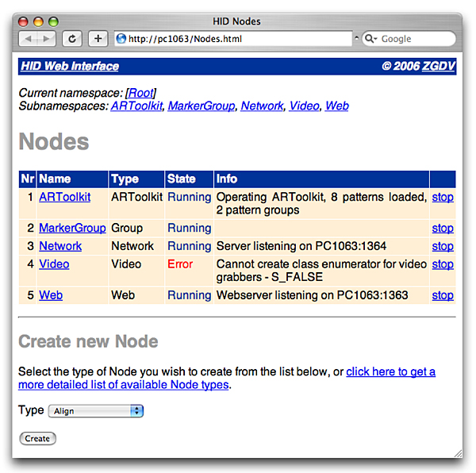
Task: Click the 'Cannot create class enumerator' info text
Action: click(x=321, y=271)
